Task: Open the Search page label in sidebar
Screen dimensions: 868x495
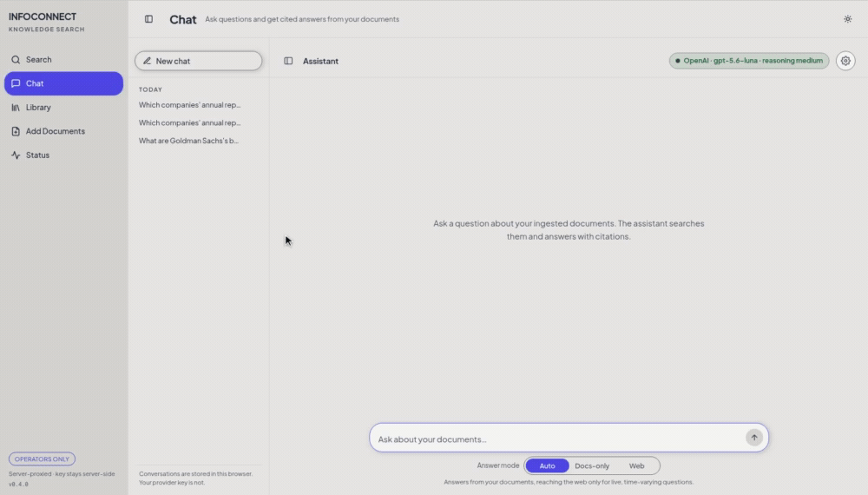Action: [x=39, y=60]
